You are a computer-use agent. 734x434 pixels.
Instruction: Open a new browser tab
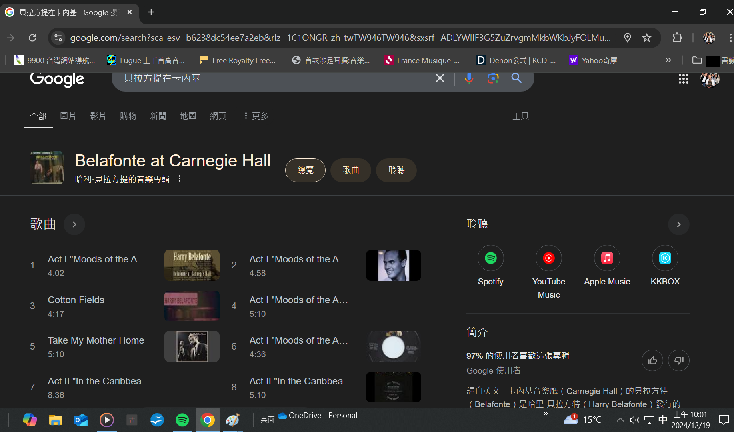pos(151,12)
